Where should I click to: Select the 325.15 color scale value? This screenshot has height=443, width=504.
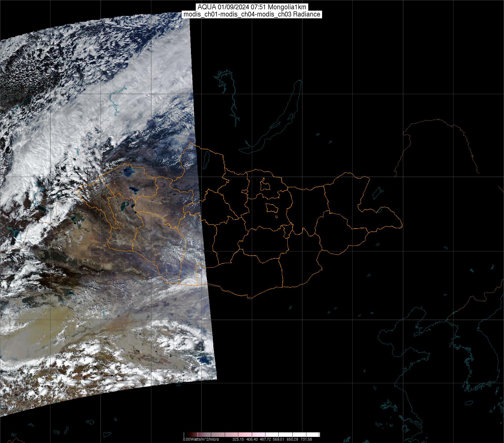238,439
